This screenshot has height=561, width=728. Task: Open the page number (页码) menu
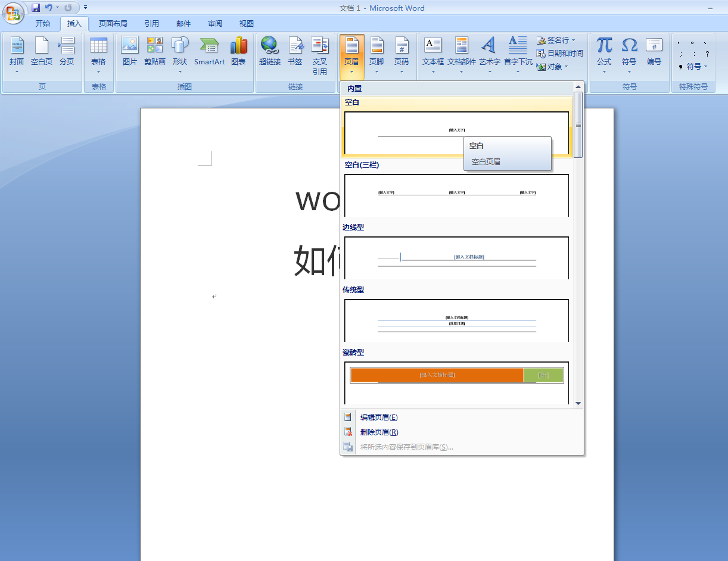402,55
